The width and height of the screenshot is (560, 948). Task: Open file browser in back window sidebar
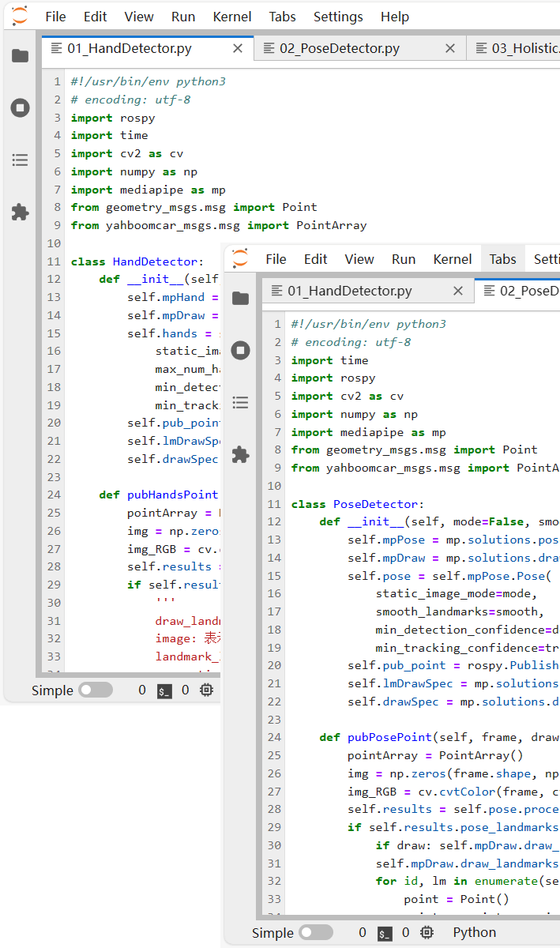point(21,55)
